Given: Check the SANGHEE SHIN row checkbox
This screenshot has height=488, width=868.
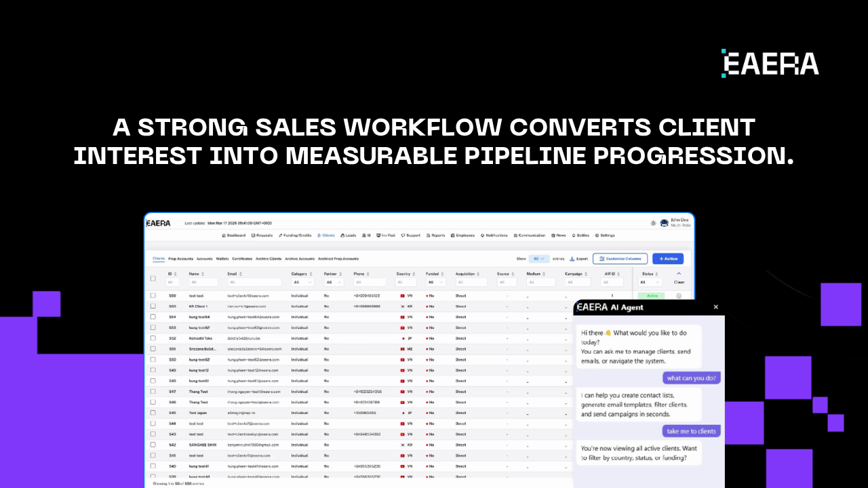Looking at the screenshot, I should pos(153,445).
